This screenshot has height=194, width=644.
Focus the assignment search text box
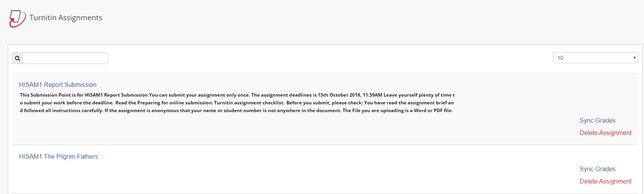coord(65,58)
